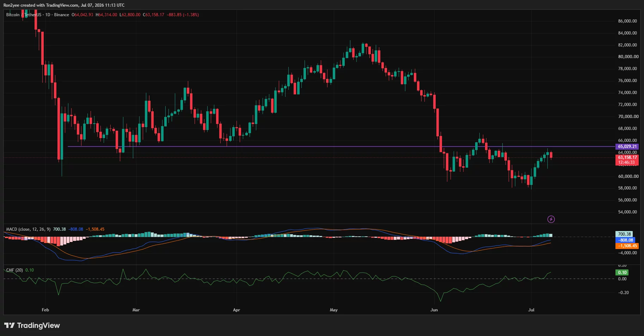
Task: Click the 86,000.00 price axis label
Action: [x=627, y=21]
